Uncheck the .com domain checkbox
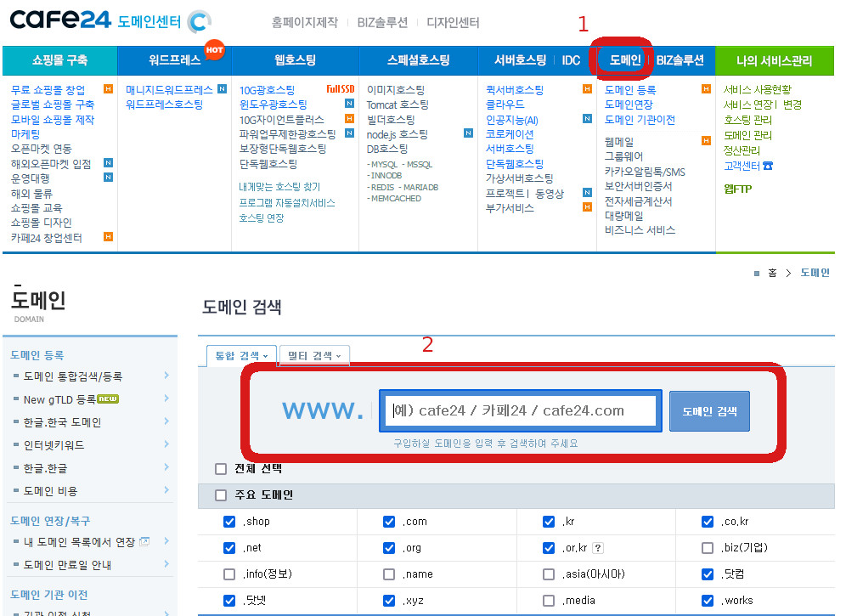Screen dimensions: 846x616 pyautogui.click(x=389, y=522)
